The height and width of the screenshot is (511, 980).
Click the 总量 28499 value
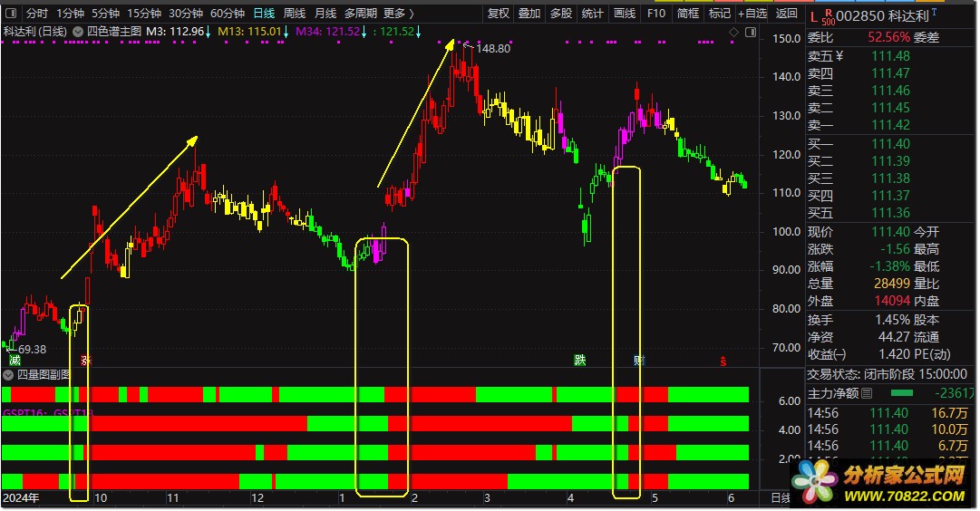click(892, 284)
